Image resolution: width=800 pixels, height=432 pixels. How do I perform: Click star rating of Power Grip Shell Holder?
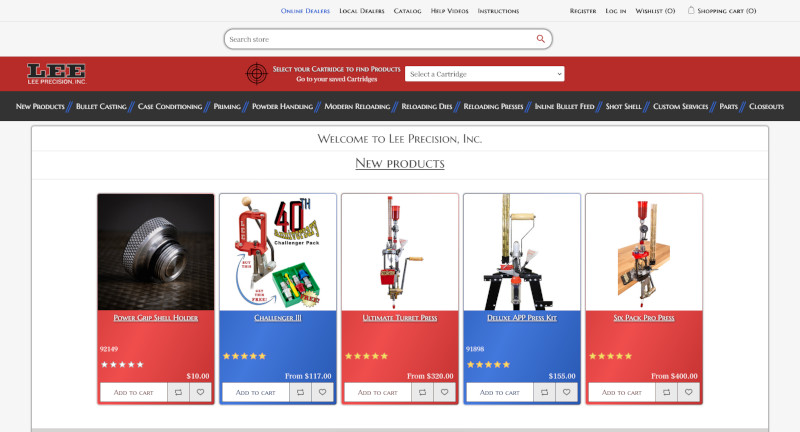click(x=122, y=364)
